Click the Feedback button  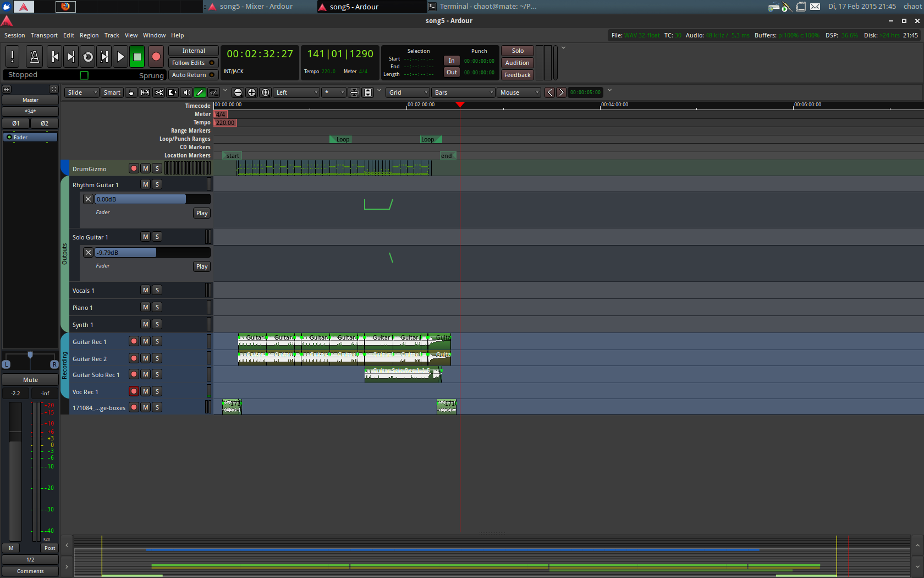[518, 75]
